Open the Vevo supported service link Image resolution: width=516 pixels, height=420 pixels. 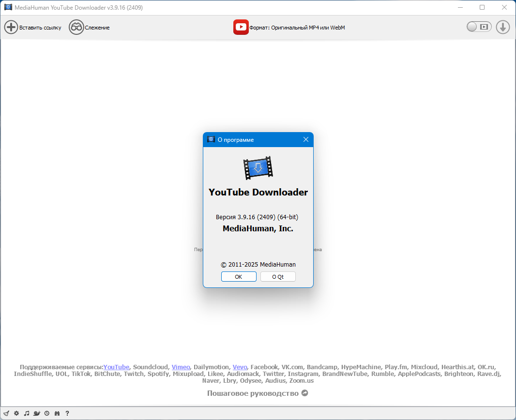coord(240,367)
